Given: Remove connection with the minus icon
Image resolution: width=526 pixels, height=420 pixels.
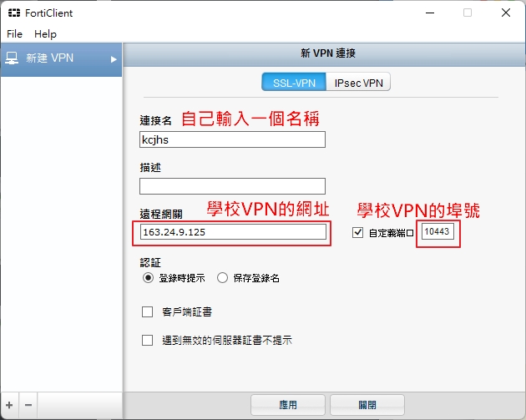Looking at the screenshot, I should tap(28, 405).
